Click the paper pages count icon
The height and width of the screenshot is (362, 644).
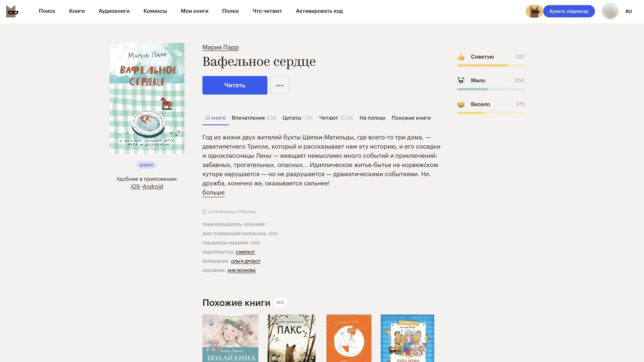point(204,212)
